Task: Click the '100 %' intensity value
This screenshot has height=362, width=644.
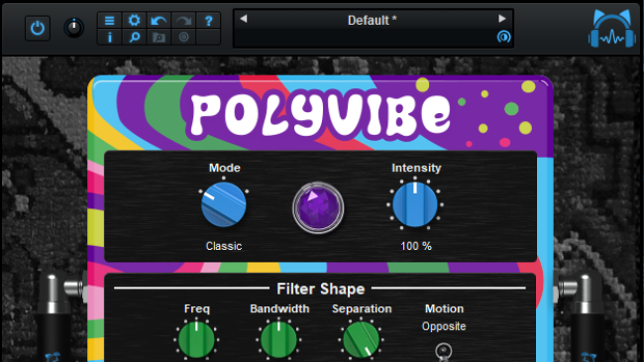Action: (416, 246)
